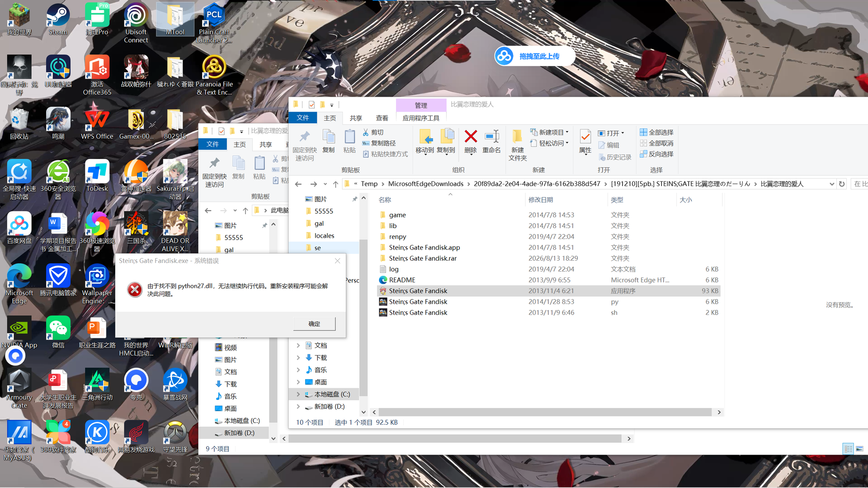Click the 复制 (Copy) icon in front ribbon

[x=329, y=141]
